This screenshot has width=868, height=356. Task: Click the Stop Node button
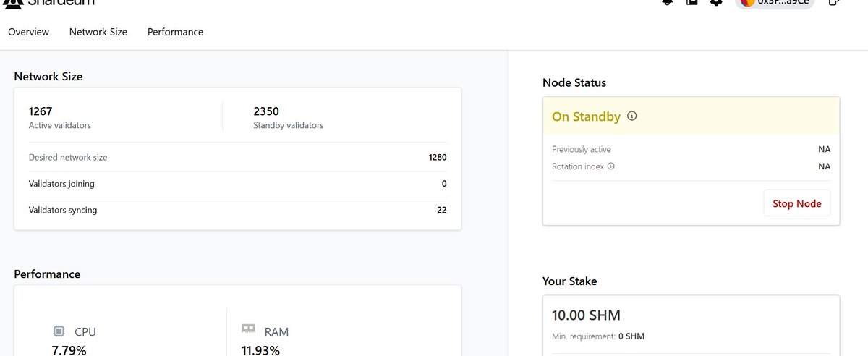coord(797,203)
